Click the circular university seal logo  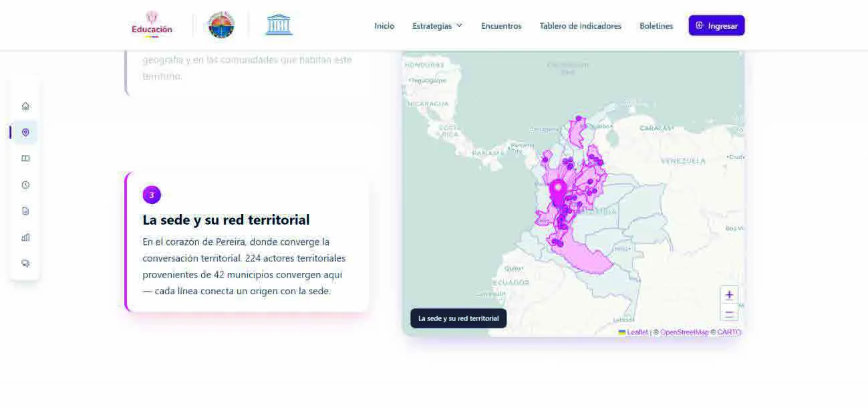pos(221,25)
